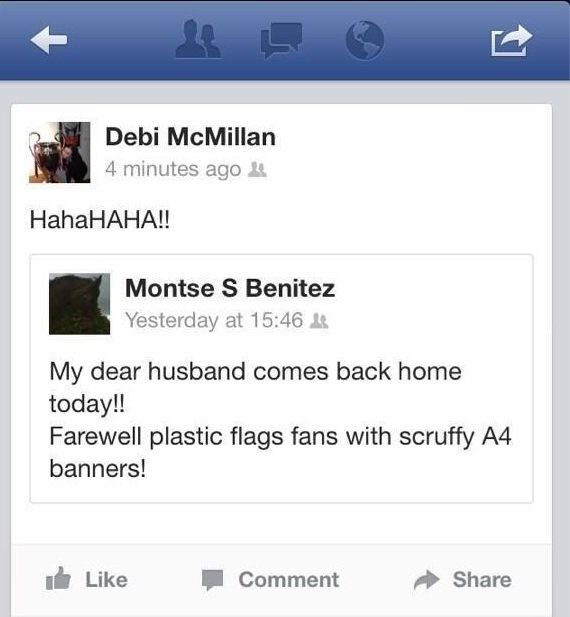
Task: Tap the back arrow icon
Action: coord(49,40)
